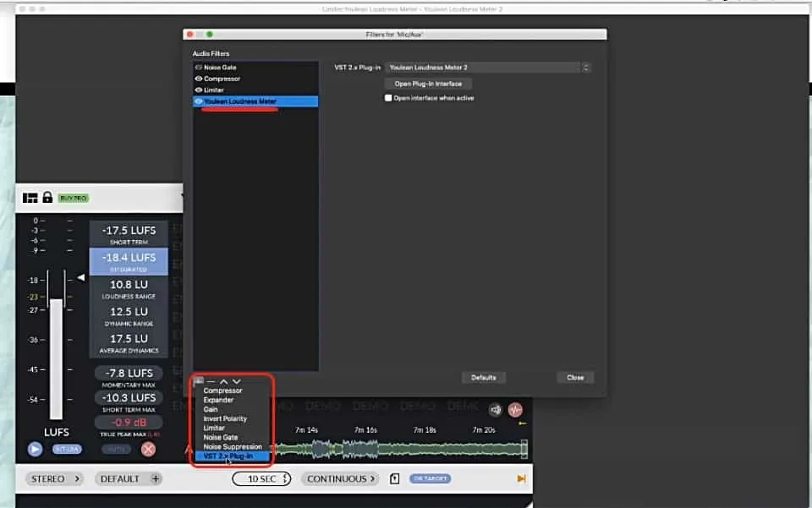Click the red close dot of Filters dialog
The image size is (812, 508).
point(190,34)
